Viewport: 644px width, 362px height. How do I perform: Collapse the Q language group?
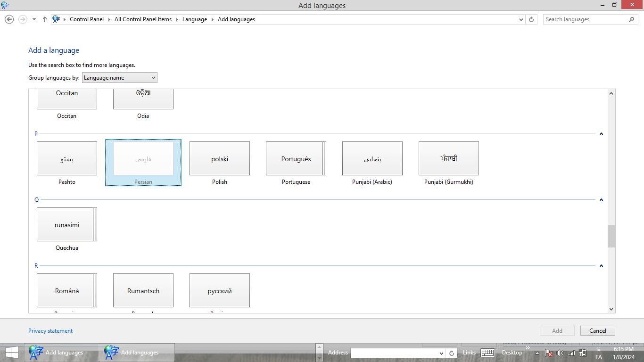pos(601,200)
